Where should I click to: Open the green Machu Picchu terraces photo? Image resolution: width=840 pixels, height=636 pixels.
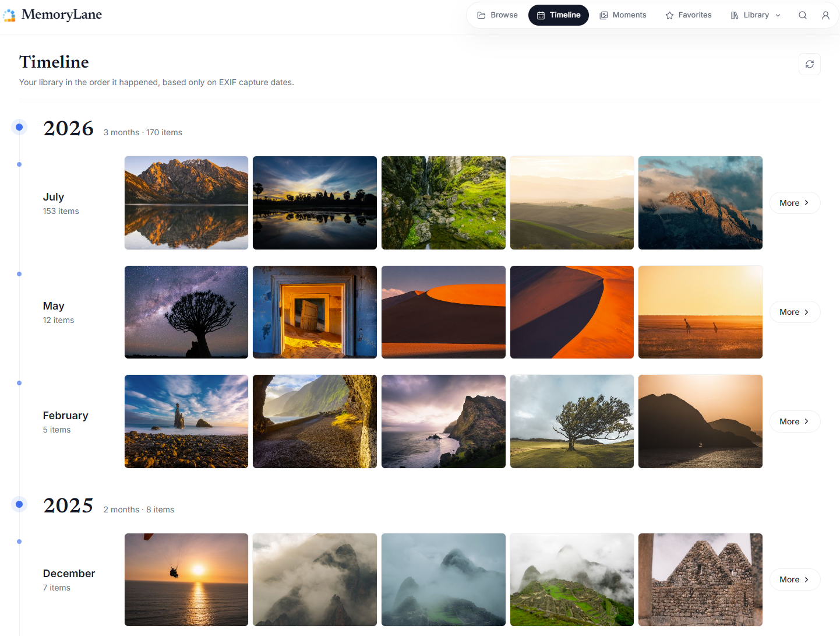pyautogui.click(x=572, y=579)
